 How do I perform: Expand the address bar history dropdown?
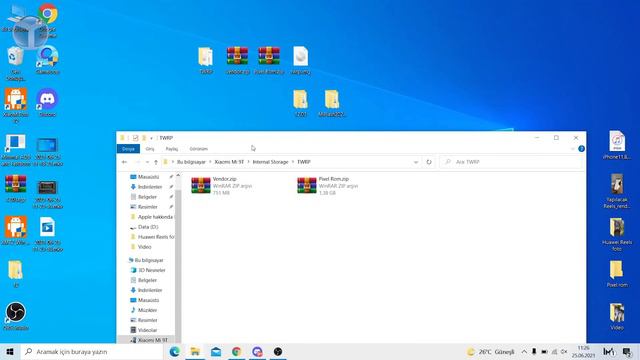[x=416, y=162]
